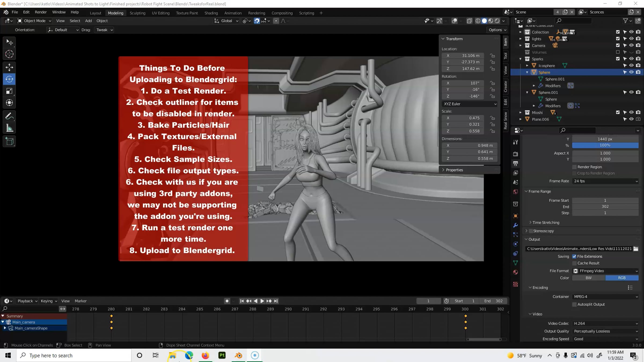The height and width of the screenshot is (362, 644).
Task: Open the Render menu
Action: (41, 12)
